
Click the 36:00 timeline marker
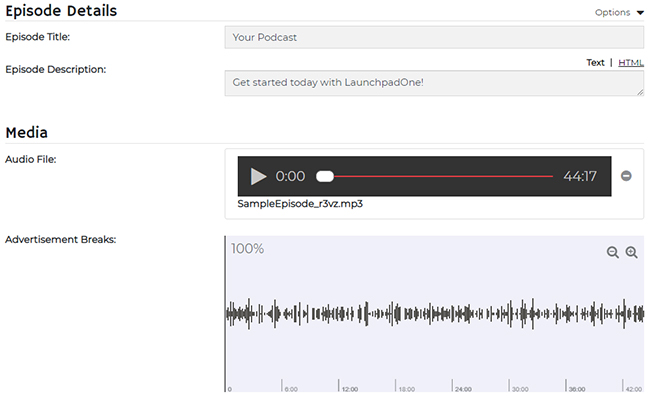[577, 389]
